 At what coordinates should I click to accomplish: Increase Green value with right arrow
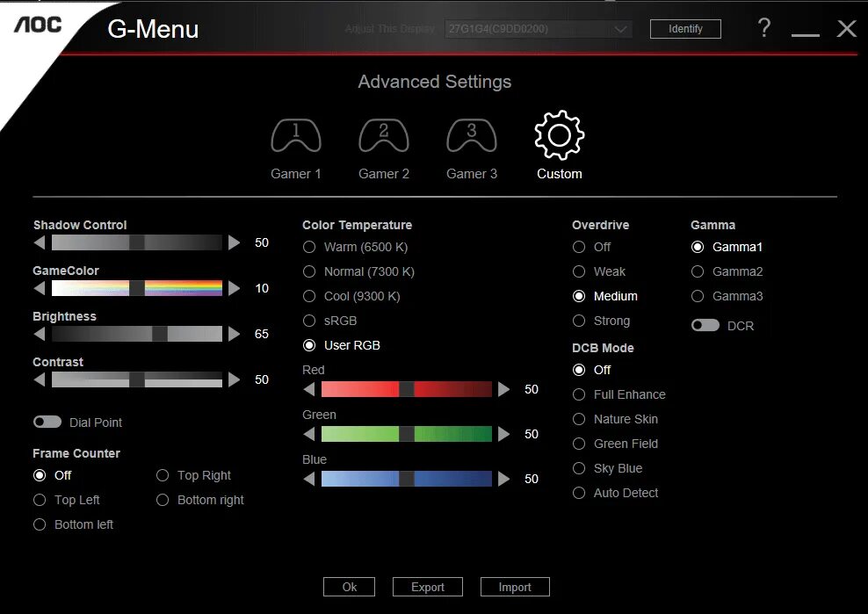(x=503, y=434)
